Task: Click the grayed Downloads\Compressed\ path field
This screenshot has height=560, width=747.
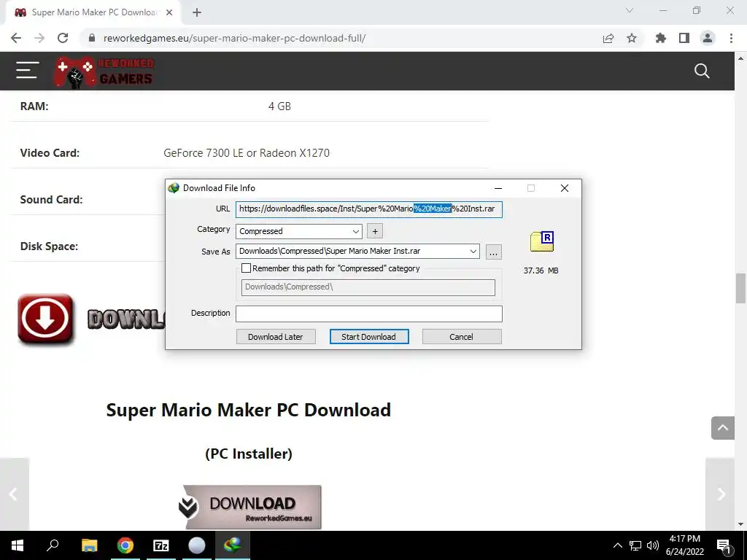Action: click(x=368, y=287)
